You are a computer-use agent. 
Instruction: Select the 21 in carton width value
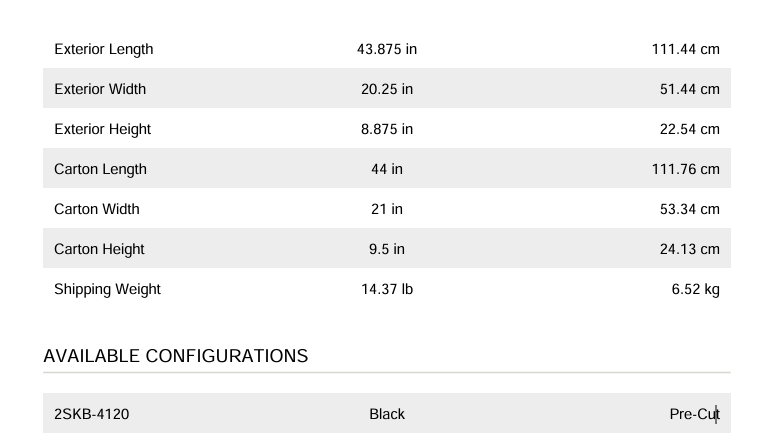click(x=387, y=209)
